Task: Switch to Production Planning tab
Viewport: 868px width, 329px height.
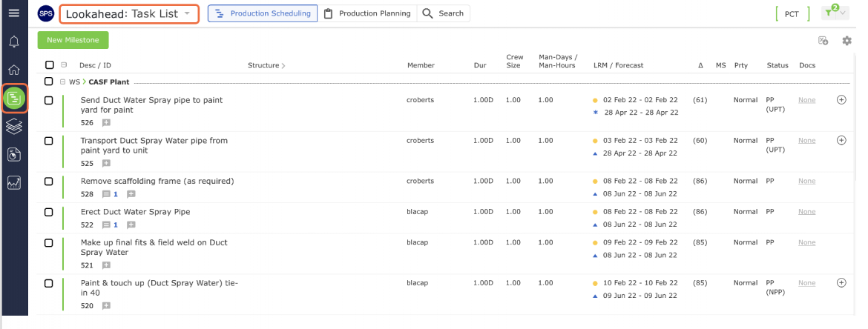Action: [367, 13]
